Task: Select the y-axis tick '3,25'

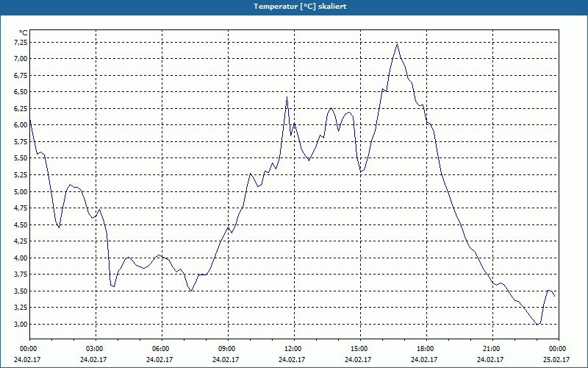Action: (21, 308)
